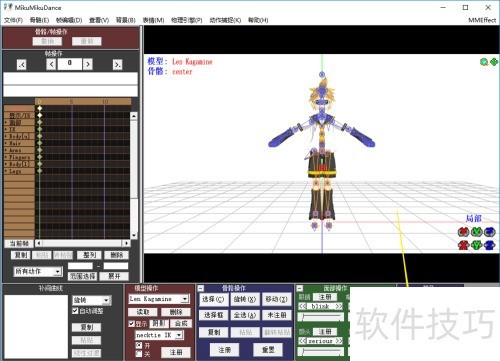
Task: Expand the IK bone group row
Action: point(6,129)
